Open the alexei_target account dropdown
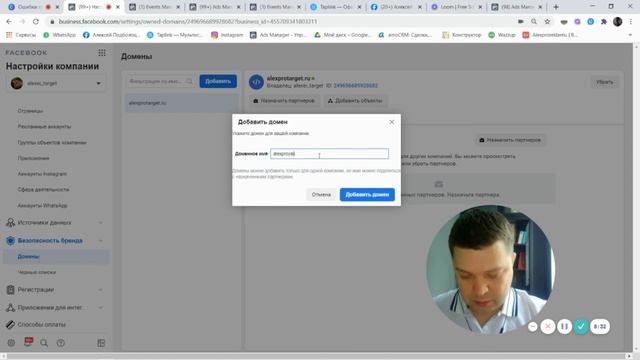The image size is (640, 360). (56, 83)
